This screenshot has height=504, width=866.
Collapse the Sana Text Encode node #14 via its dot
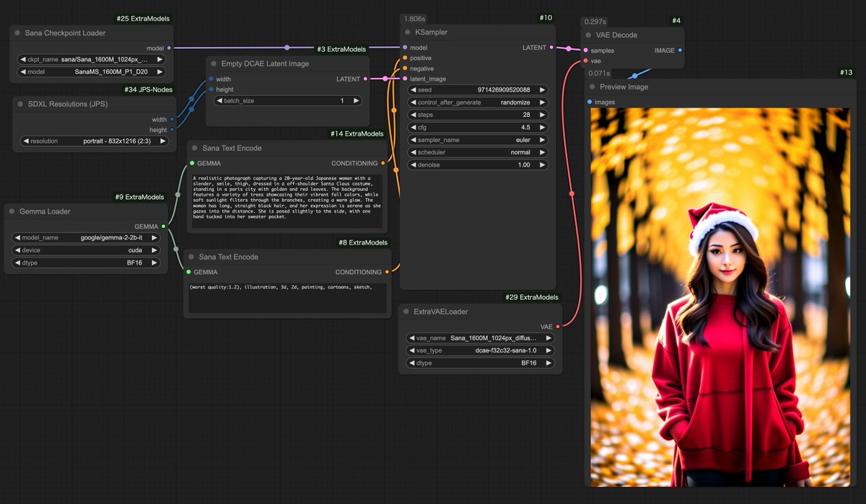tap(194, 148)
